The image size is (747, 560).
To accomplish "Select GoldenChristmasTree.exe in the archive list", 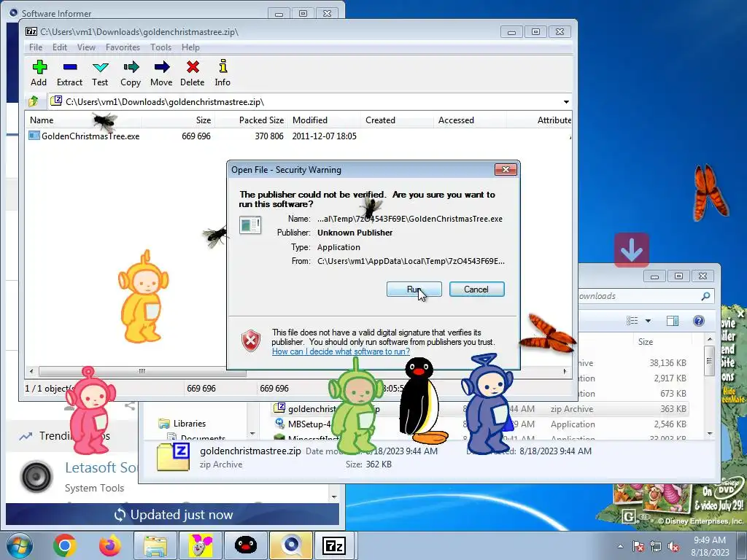I will (90, 136).
